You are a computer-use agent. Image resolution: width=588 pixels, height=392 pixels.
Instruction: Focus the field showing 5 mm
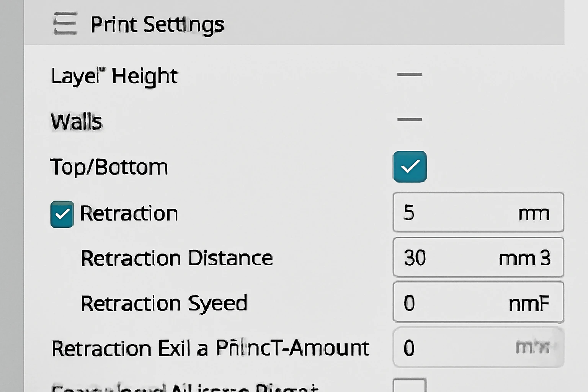tap(478, 212)
